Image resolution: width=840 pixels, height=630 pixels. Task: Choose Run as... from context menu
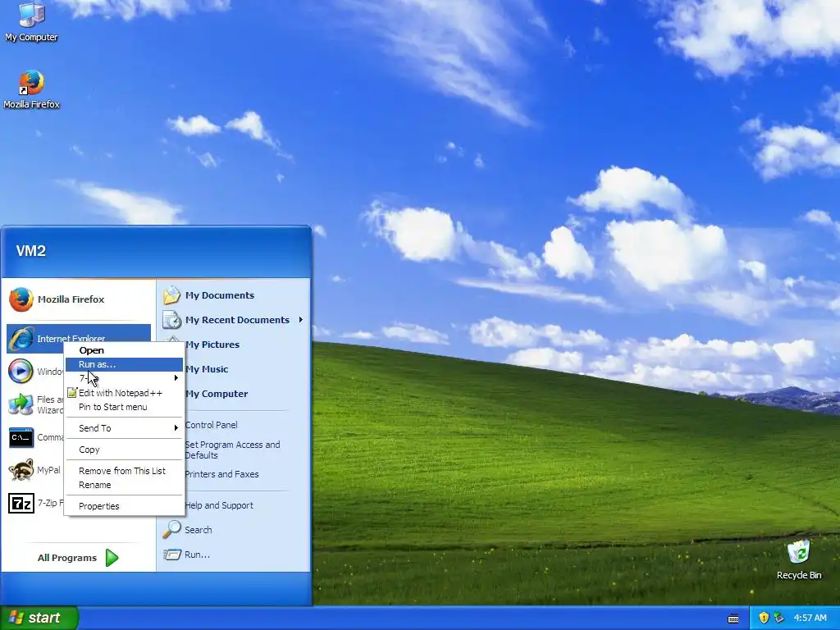tap(125, 364)
